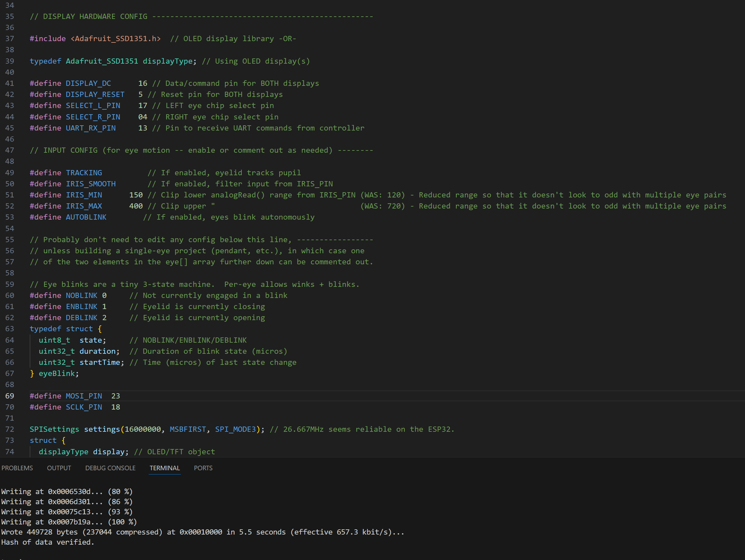The height and width of the screenshot is (560, 745).
Task: Click the SPI_MODE3 argument
Action: tap(235, 429)
